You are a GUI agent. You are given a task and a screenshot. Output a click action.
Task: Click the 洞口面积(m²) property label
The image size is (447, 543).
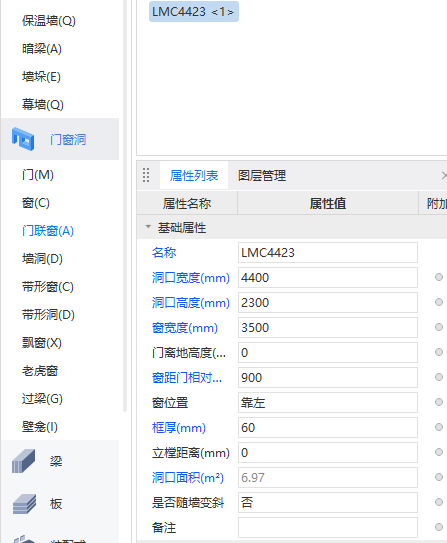[188, 478]
